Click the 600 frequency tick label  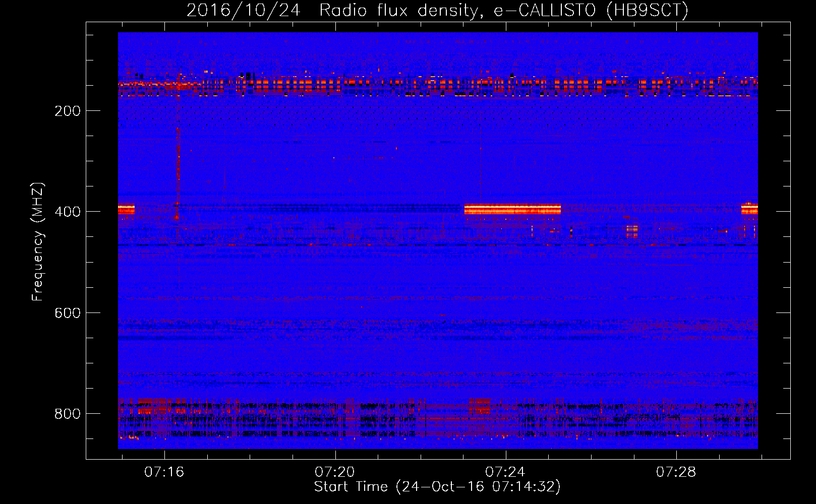click(68, 313)
